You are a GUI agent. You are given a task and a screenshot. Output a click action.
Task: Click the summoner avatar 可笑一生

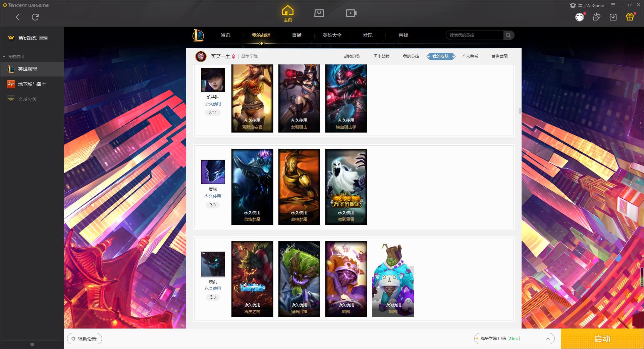[201, 56]
